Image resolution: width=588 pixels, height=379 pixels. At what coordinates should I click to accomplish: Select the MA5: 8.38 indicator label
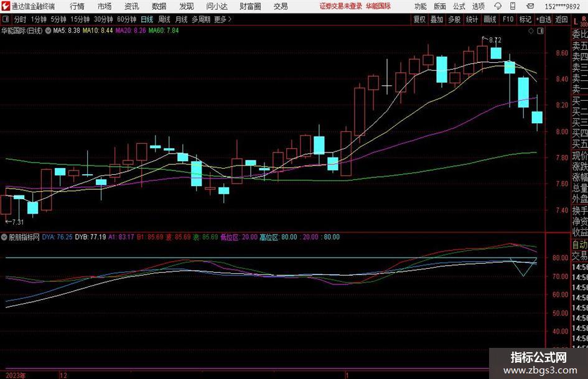67,30
